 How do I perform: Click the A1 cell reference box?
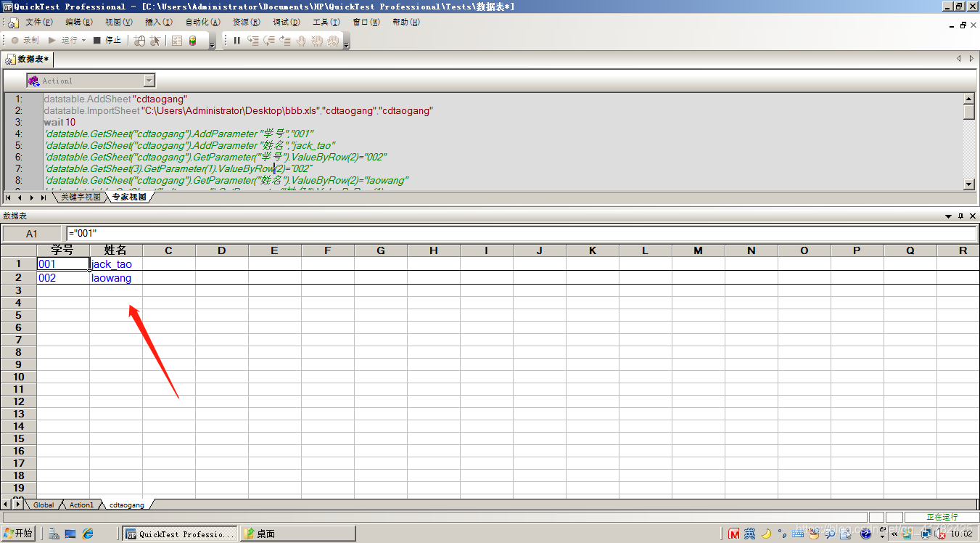click(x=32, y=234)
